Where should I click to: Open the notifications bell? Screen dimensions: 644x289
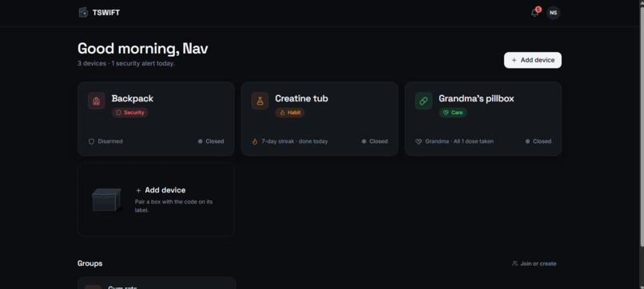tap(535, 13)
